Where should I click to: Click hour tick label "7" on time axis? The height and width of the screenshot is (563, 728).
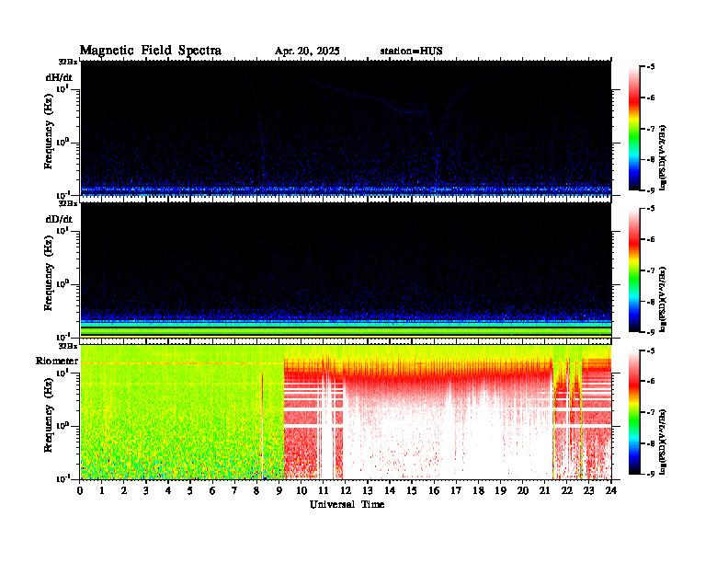pyautogui.click(x=234, y=491)
